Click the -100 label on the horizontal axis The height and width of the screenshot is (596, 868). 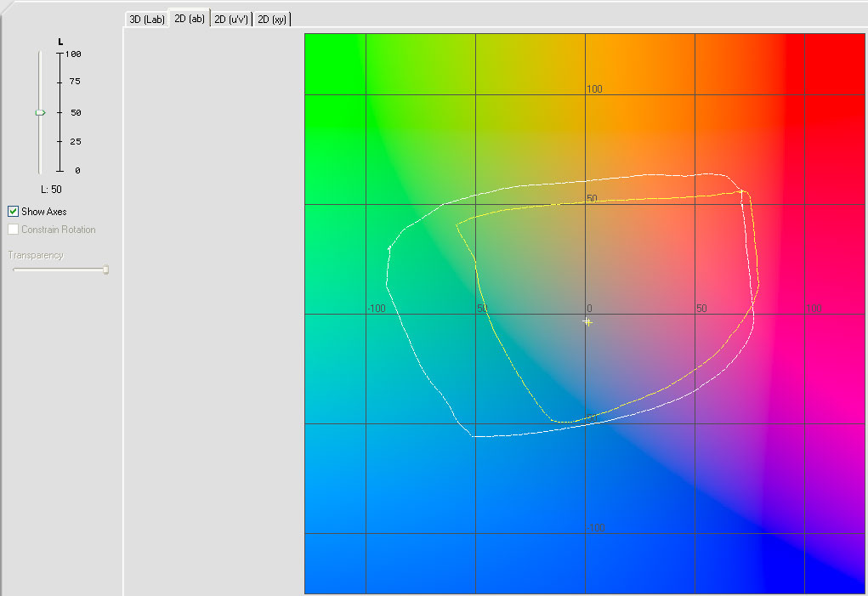377,309
